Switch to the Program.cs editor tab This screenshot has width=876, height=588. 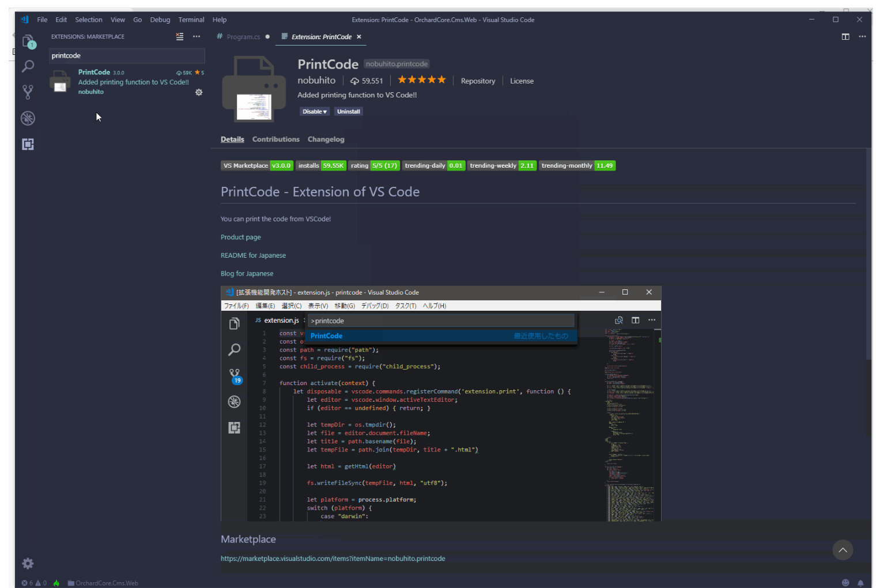pos(243,36)
